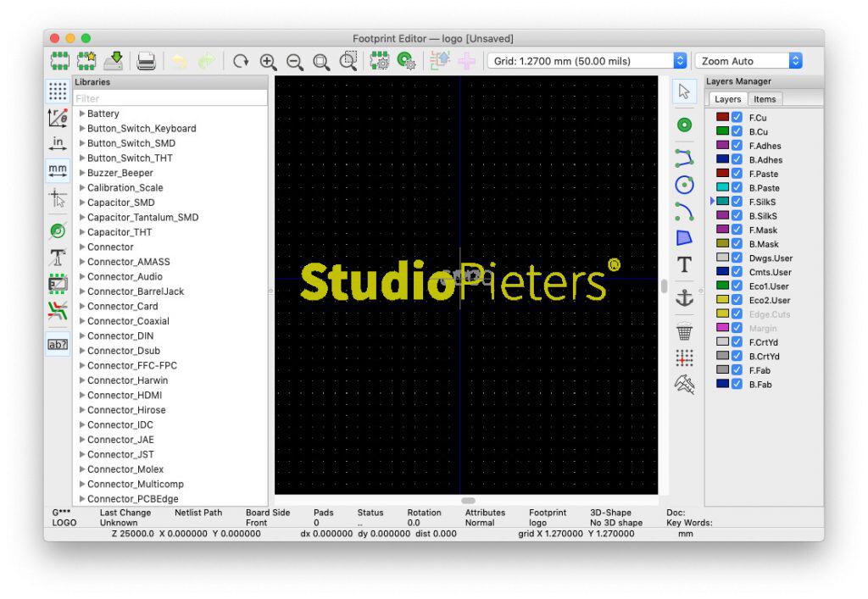Expand the Connector_JST library

(82, 454)
